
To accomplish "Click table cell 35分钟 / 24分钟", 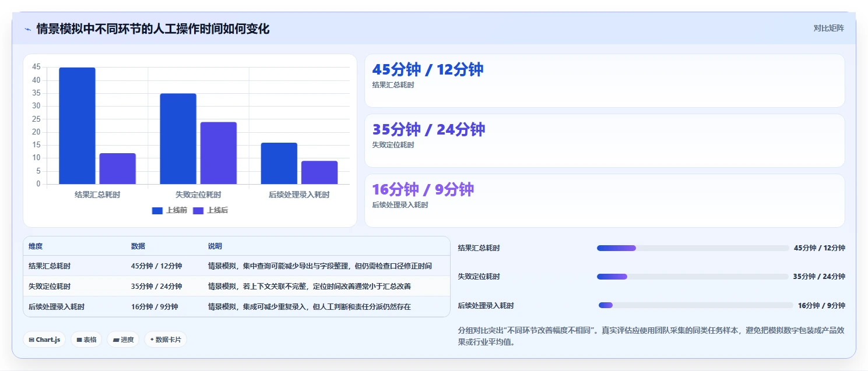I will point(156,286).
